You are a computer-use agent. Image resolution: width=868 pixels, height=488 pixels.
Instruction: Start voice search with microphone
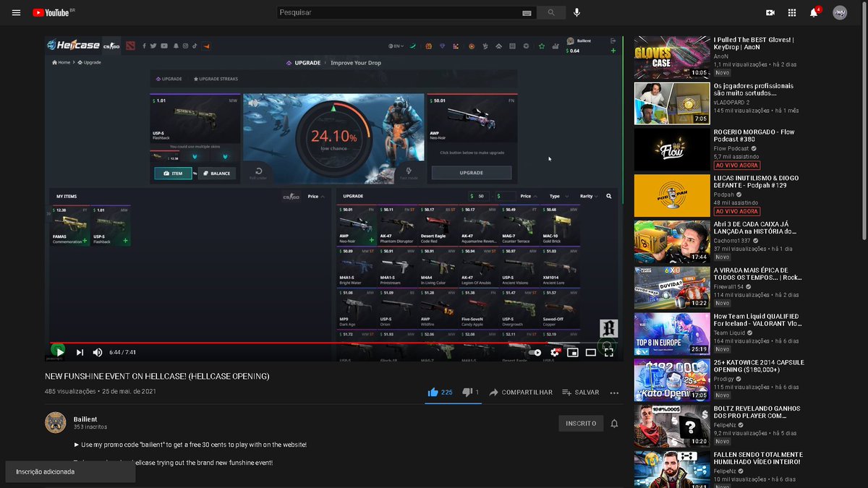[x=576, y=12]
